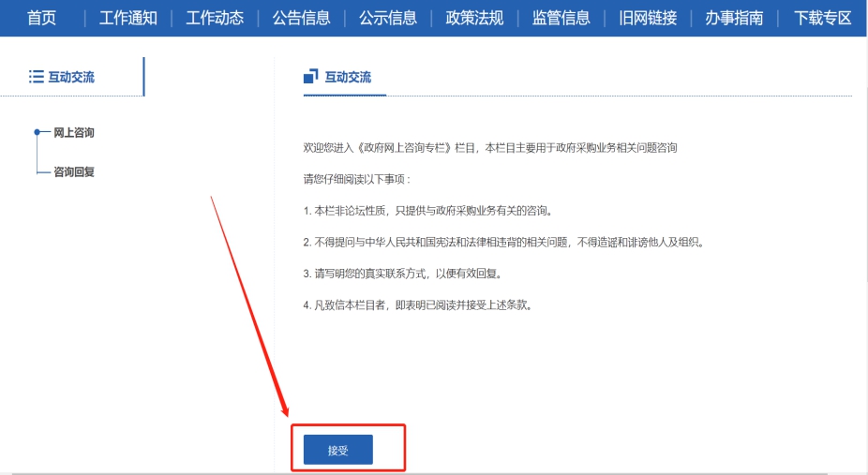Navigate to 政策法规 section
Viewport: 868px width, 475px height.
[x=474, y=18]
